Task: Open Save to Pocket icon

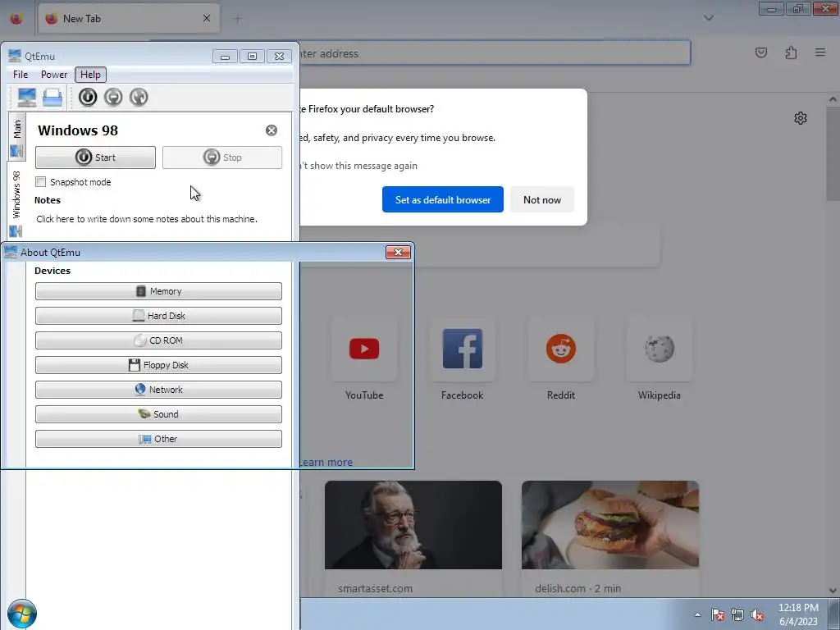Action: tap(761, 52)
